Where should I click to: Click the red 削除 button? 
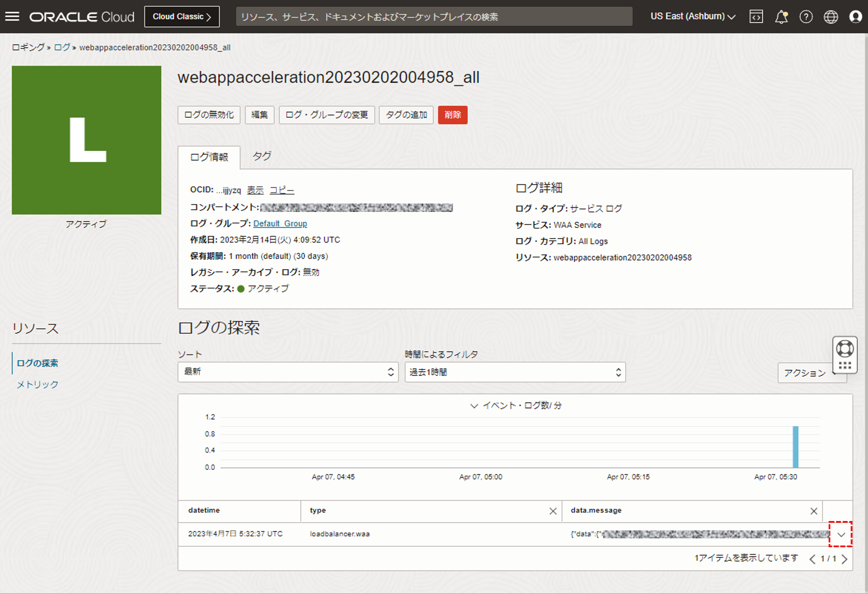(452, 115)
